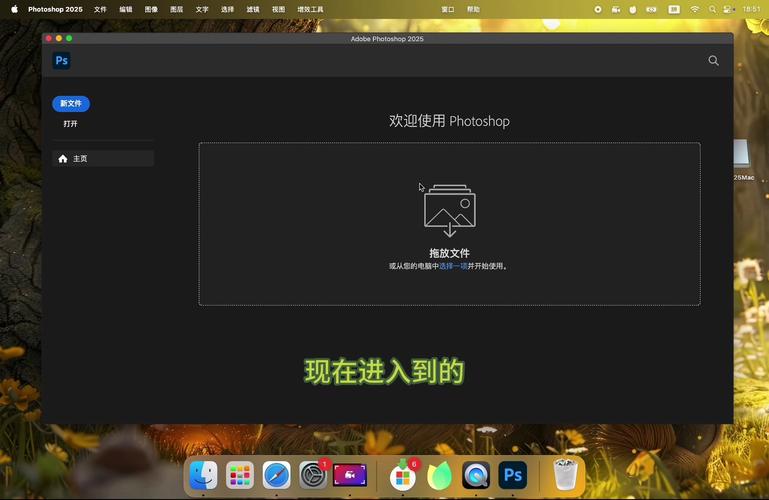Click the Photoshop icon in the Dock
The width and height of the screenshot is (769, 500).
point(513,475)
